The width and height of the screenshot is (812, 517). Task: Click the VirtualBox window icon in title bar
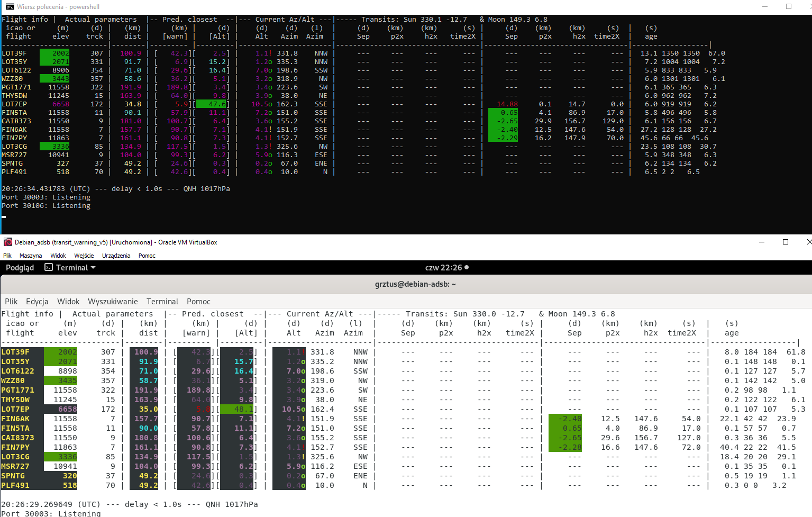coord(8,242)
